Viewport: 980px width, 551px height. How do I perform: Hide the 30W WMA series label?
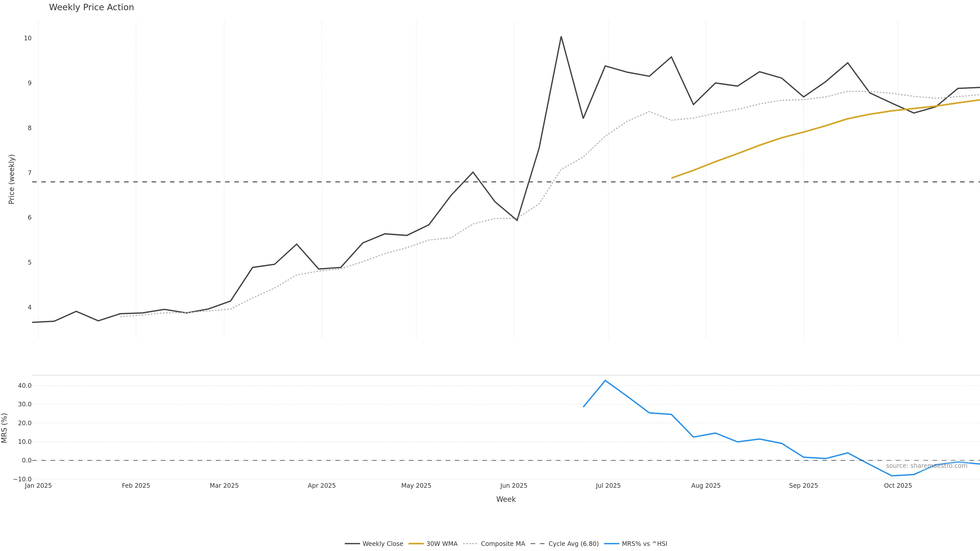442,544
